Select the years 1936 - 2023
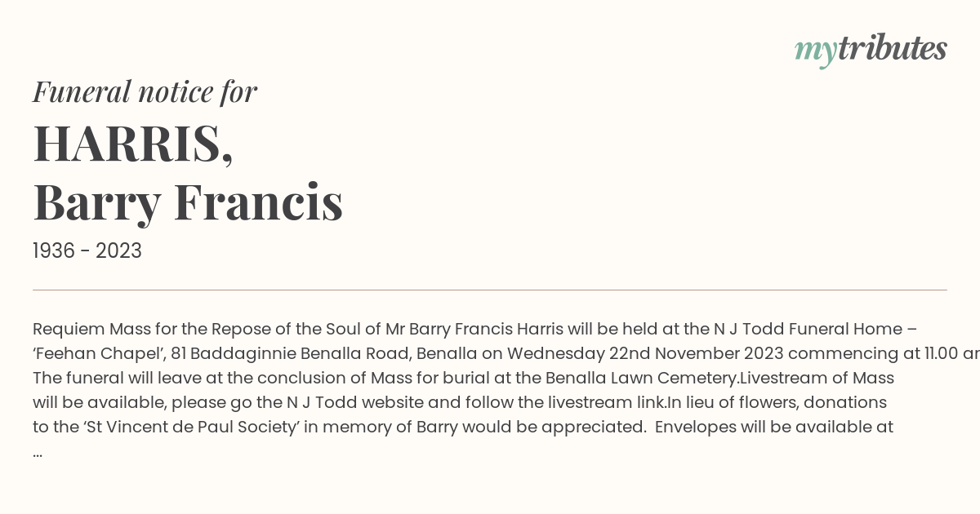 [x=87, y=251]
